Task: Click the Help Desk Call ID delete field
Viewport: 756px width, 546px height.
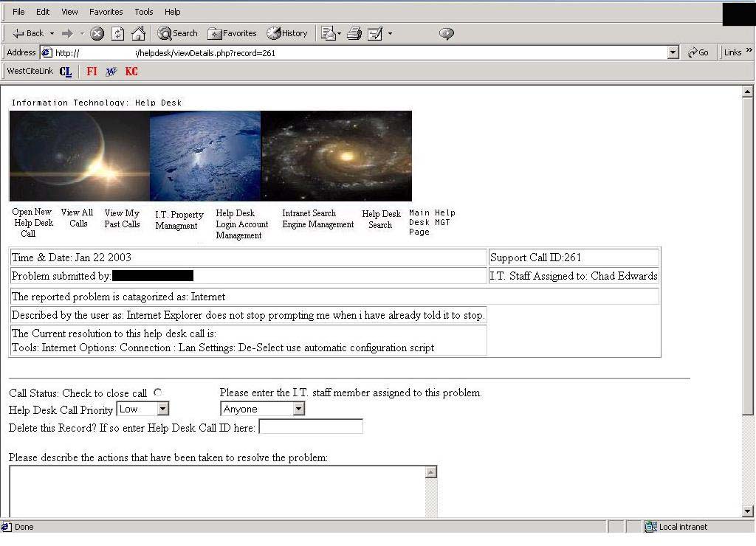Action: 311,426
